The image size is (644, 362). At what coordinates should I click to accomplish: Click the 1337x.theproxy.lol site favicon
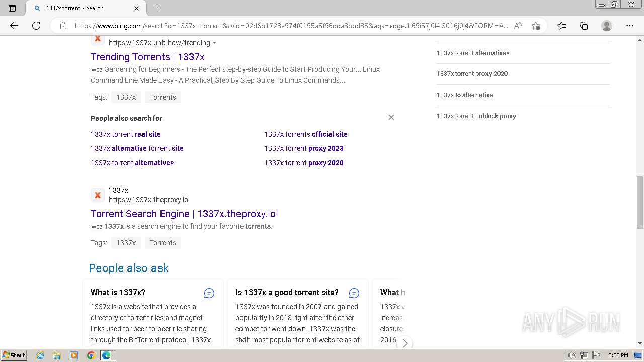[x=98, y=195]
